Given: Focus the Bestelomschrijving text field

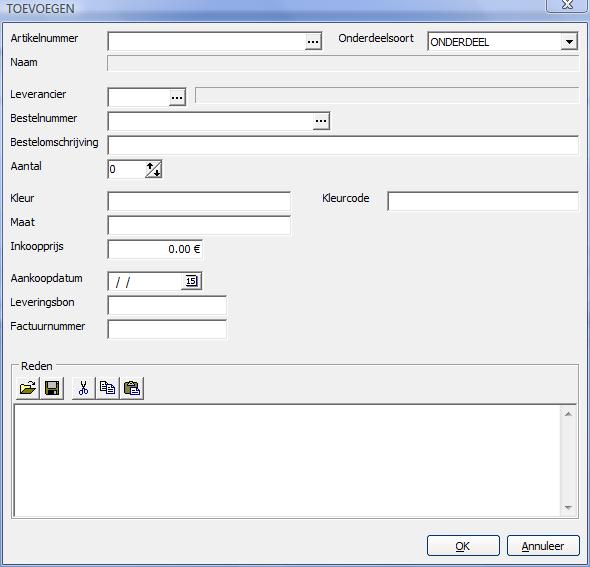Looking at the screenshot, I should tap(343, 145).
